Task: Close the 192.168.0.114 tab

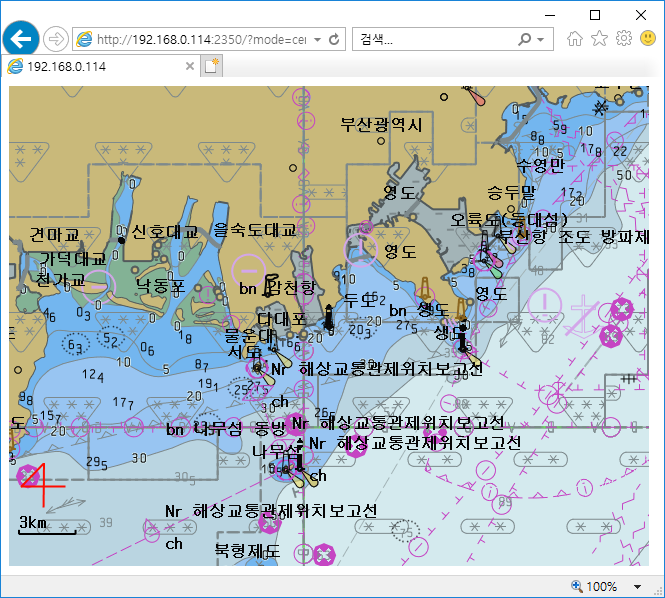Action: coord(190,66)
